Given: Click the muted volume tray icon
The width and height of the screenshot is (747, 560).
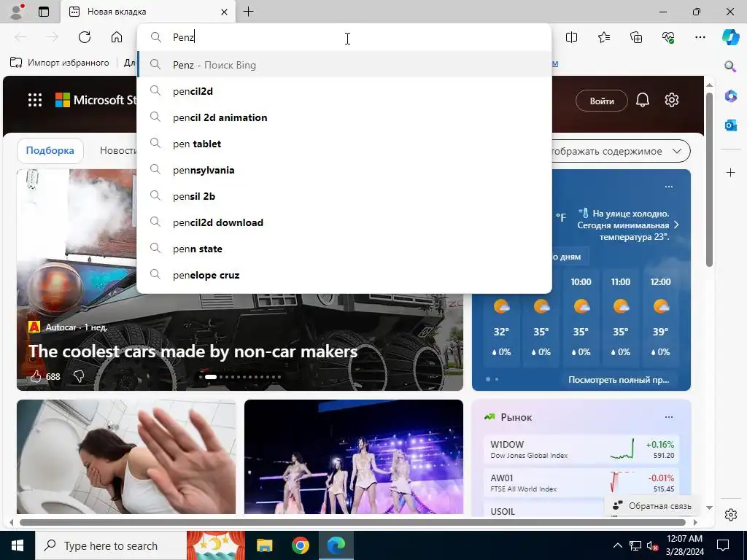Looking at the screenshot, I should [x=652, y=545].
